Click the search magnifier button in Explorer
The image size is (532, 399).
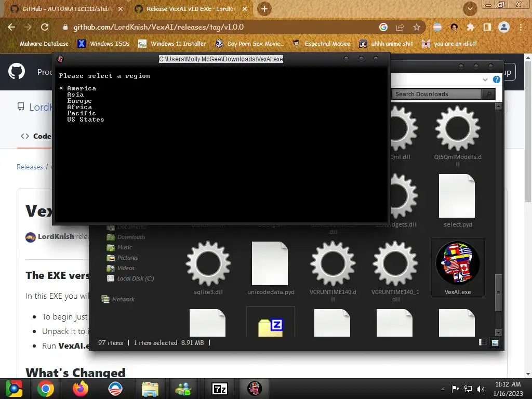pos(488,94)
